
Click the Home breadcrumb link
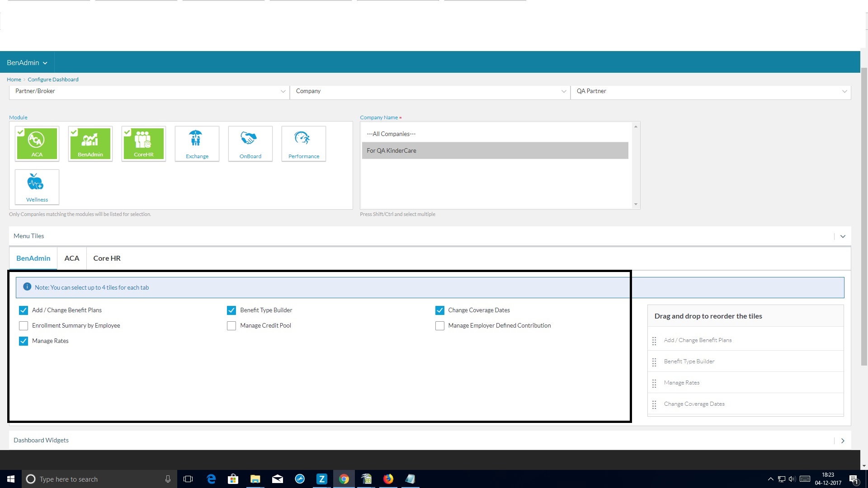[14, 80]
